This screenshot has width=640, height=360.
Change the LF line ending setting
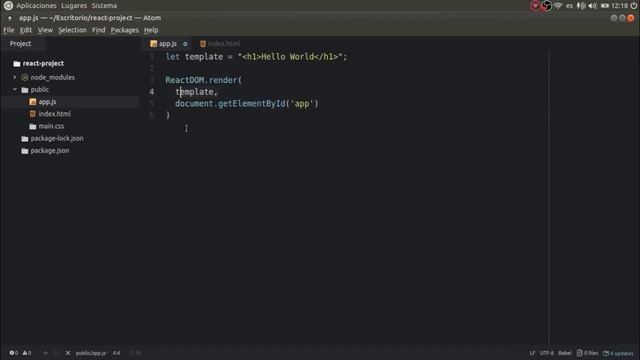pos(532,353)
